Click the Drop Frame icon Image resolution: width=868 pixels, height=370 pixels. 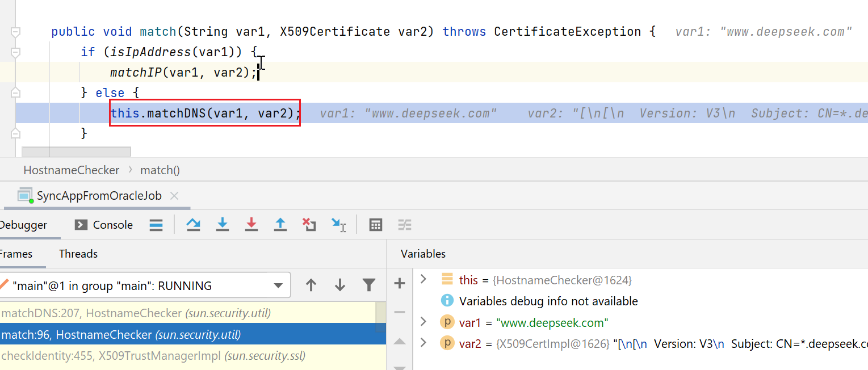click(x=309, y=225)
